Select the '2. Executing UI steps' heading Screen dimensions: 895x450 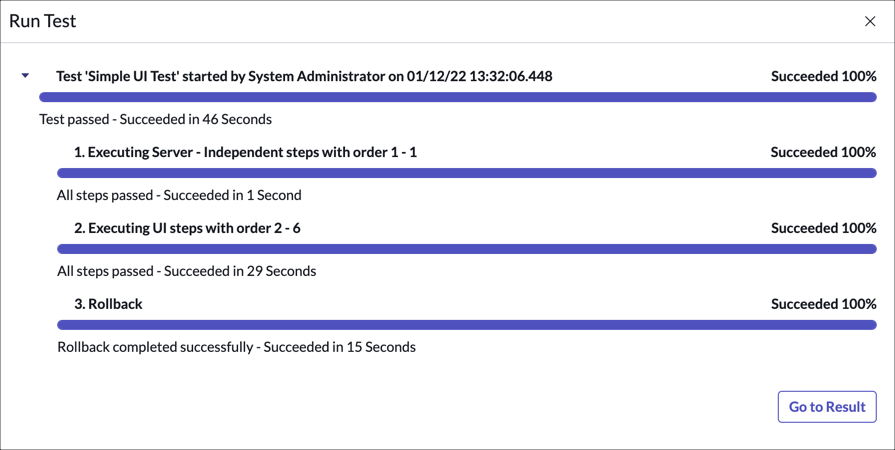coord(187,228)
